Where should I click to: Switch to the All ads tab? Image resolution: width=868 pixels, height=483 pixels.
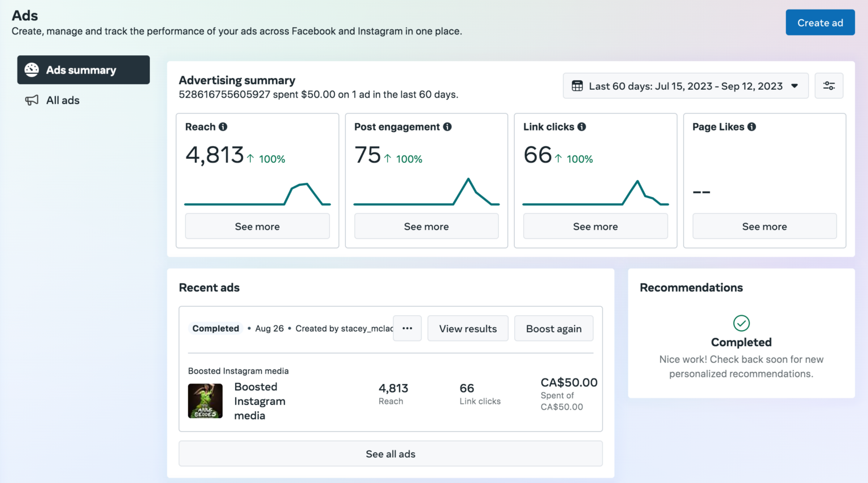(x=62, y=100)
